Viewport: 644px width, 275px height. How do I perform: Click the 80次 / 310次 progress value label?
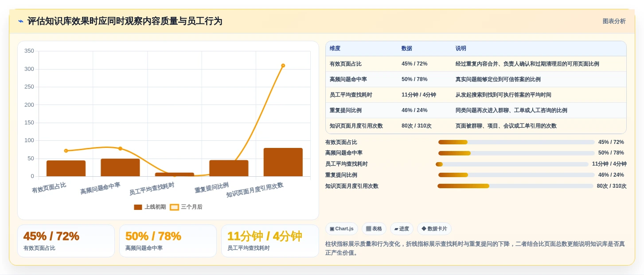(612, 186)
